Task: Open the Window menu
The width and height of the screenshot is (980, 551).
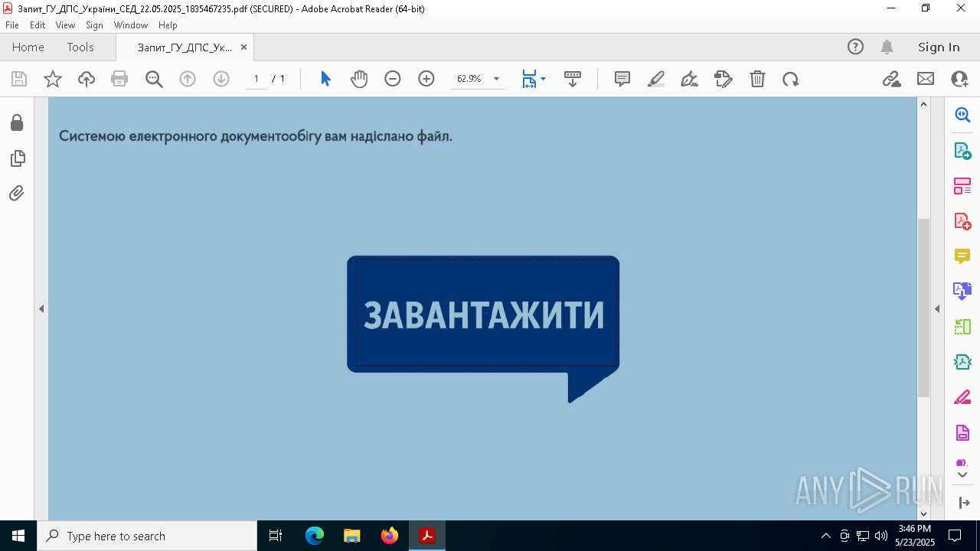Action: (131, 25)
